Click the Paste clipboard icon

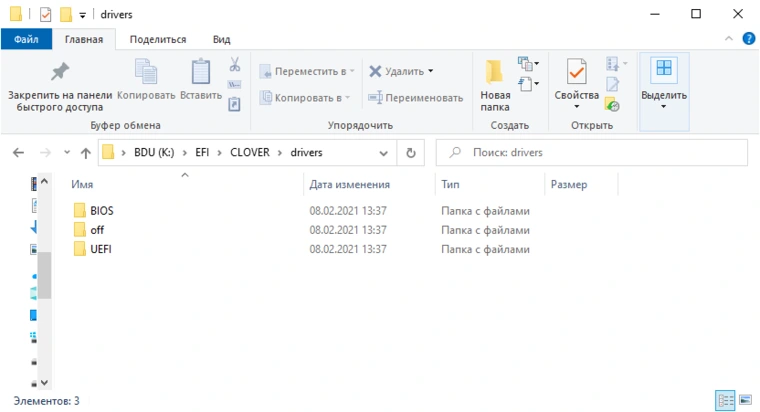point(201,72)
